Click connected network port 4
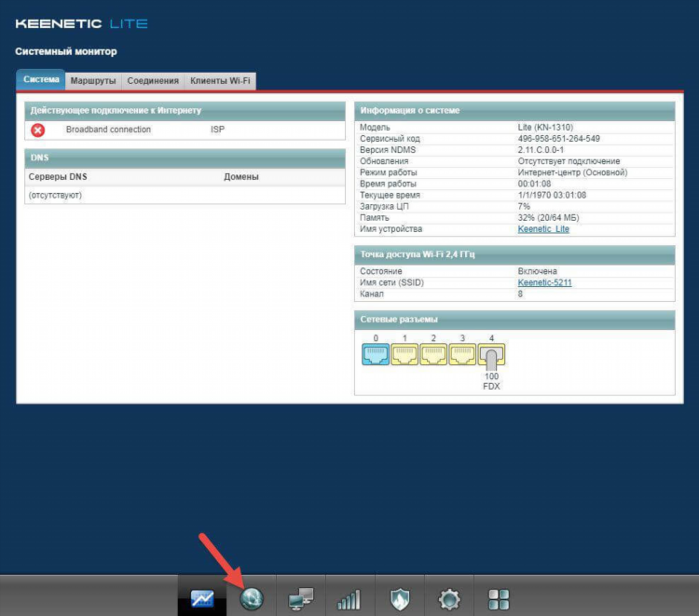699x616 pixels. click(x=491, y=355)
